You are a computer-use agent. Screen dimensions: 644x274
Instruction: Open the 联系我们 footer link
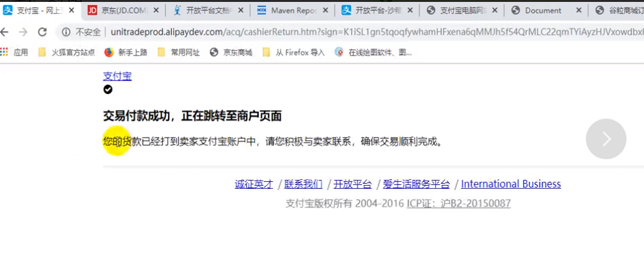[303, 184]
